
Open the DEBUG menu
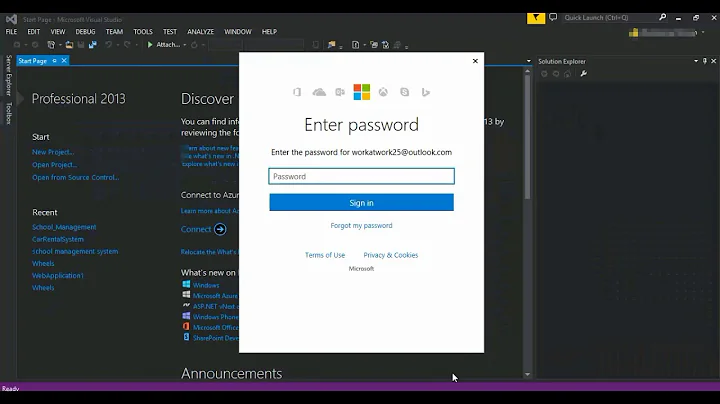coord(85,32)
